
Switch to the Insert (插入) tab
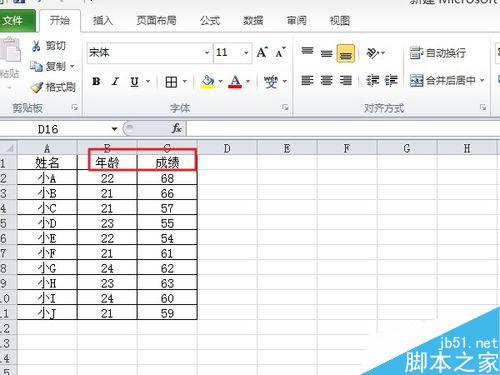(x=103, y=21)
